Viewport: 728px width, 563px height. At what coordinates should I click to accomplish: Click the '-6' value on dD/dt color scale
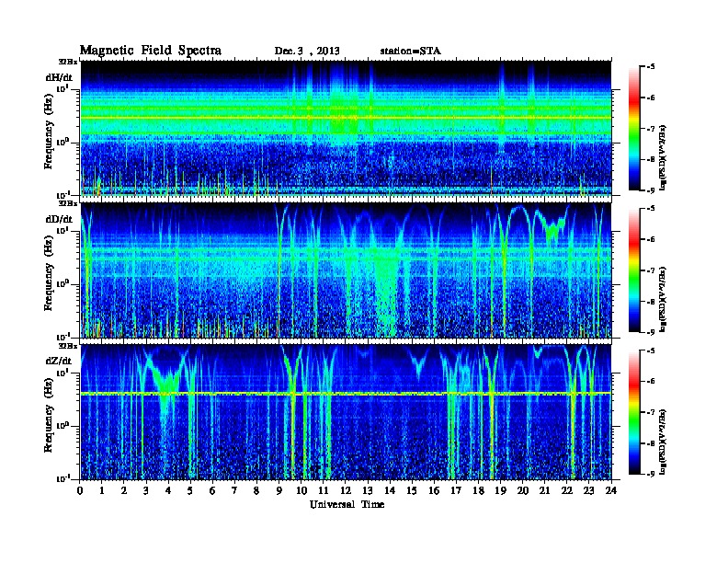click(x=651, y=239)
